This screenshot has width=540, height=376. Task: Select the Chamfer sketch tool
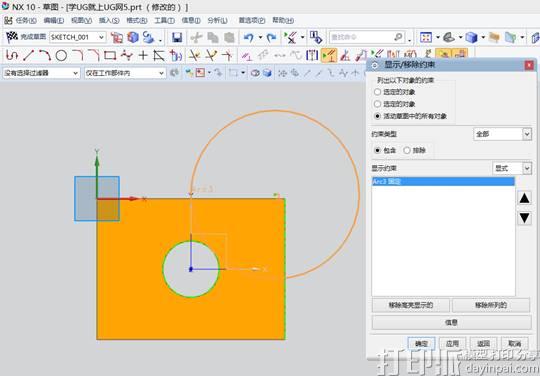[94, 55]
